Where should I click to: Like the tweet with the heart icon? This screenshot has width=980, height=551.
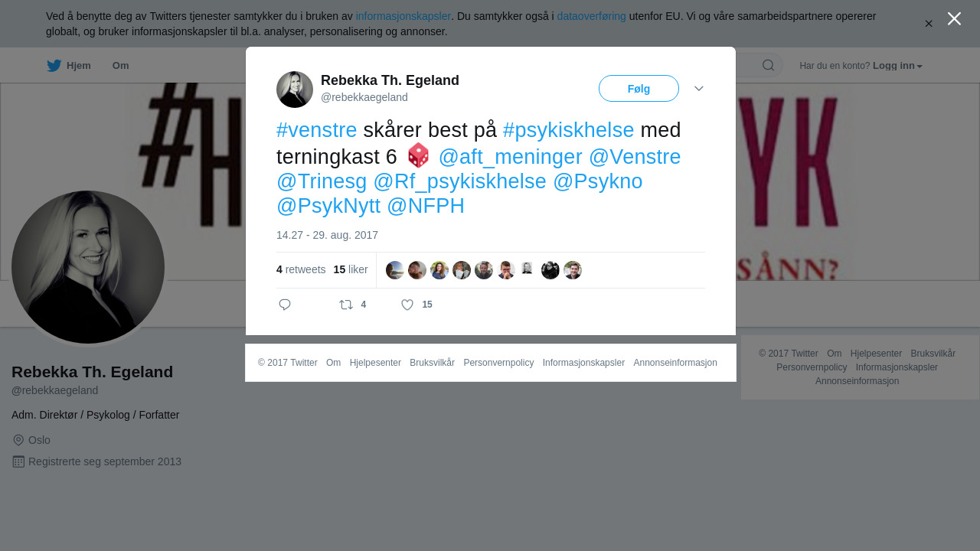coord(407,305)
